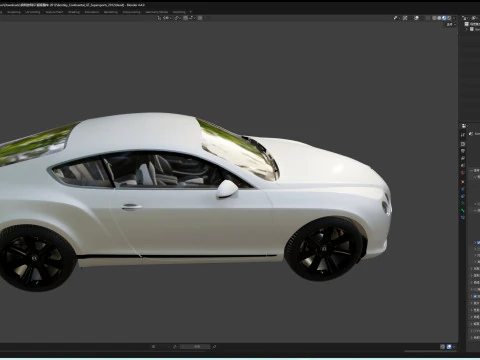The width and height of the screenshot is (480, 360).
Task: Select the active material preview shading button
Action: coord(444,18)
